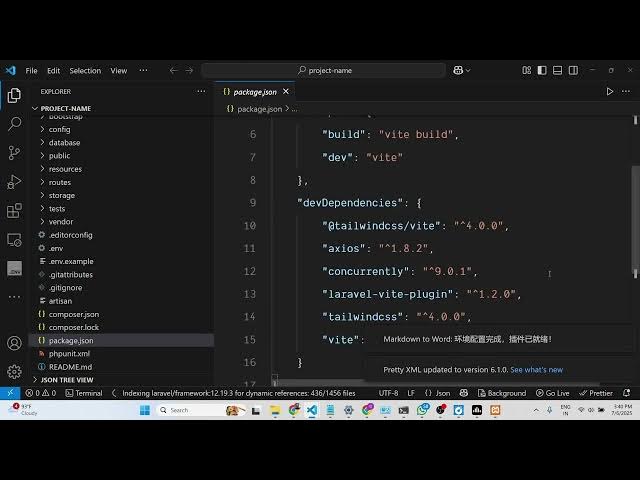Image resolution: width=640 pixels, height=480 pixels.
Task: Go forward in navigation history
Action: (x=189, y=70)
